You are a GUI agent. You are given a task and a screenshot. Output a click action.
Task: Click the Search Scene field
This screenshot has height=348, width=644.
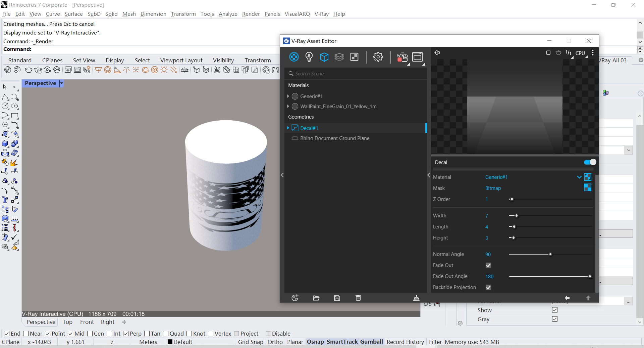[356, 74]
